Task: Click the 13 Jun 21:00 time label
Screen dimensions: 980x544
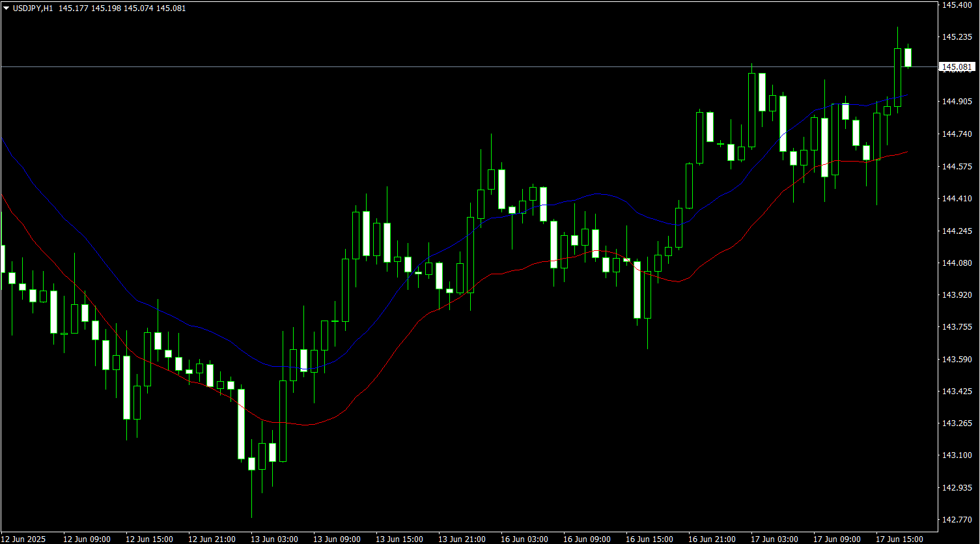Action: [462, 539]
